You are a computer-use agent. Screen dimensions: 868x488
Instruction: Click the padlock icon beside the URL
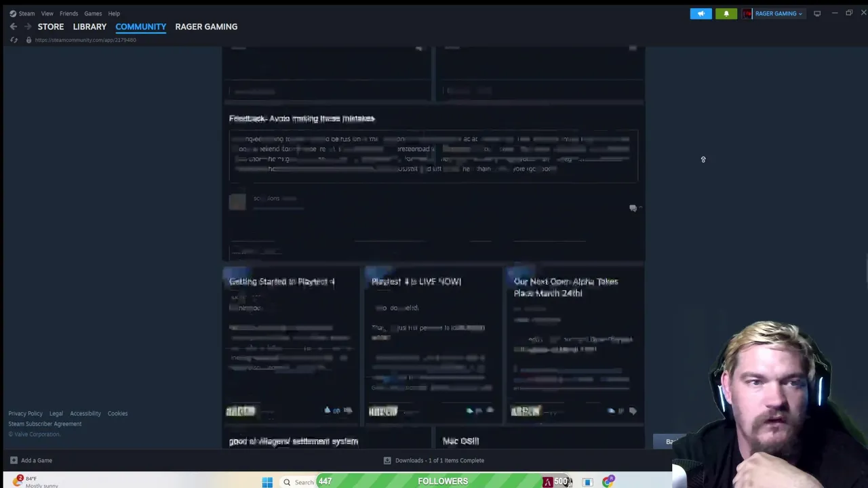(x=28, y=40)
